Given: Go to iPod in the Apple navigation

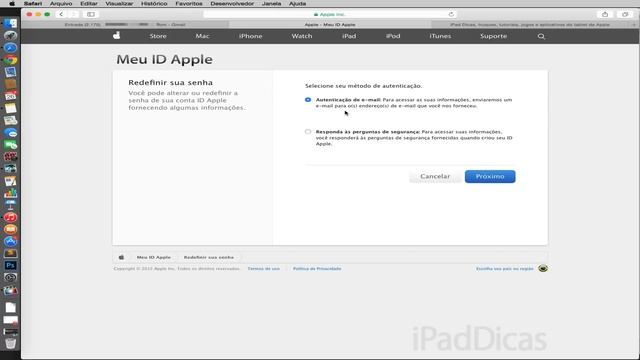Looking at the screenshot, I should point(393,36).
